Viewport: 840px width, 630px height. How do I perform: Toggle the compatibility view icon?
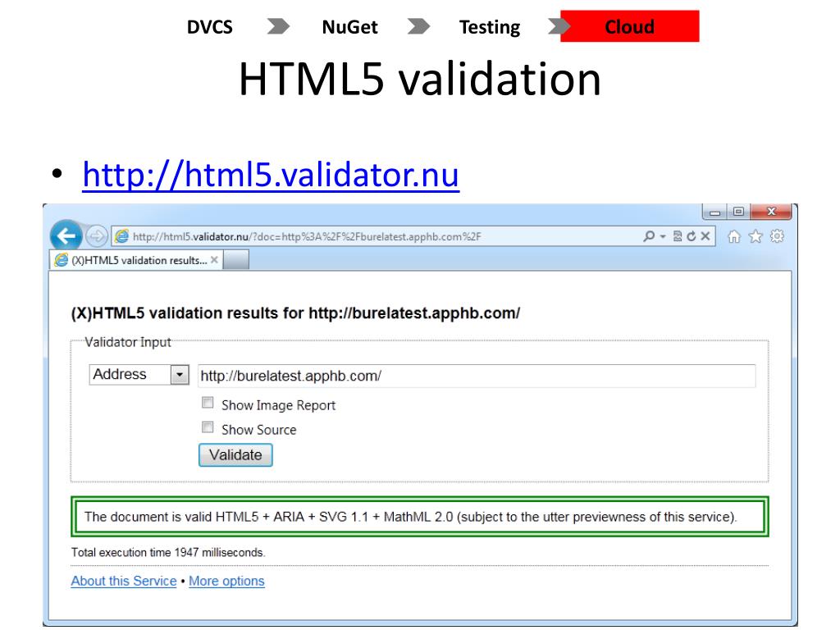(678, 236)
